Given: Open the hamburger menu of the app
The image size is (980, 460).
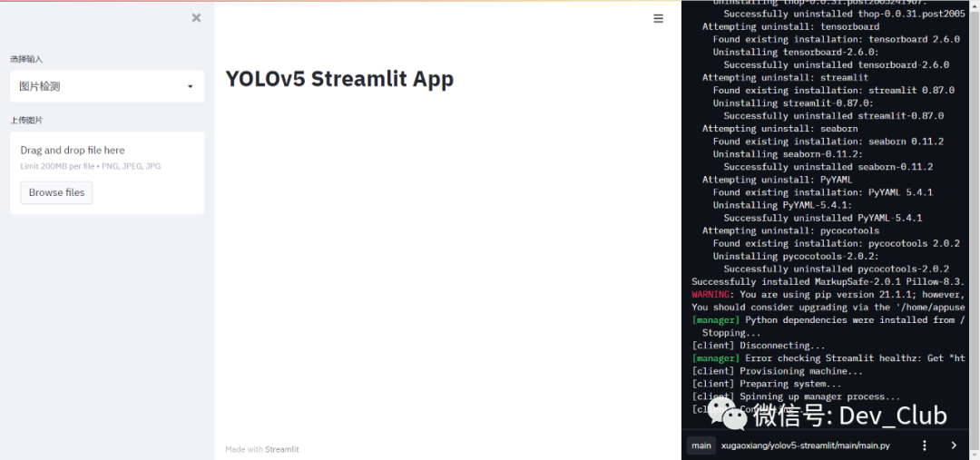Looking at the screenshot, I should [658, 19].
